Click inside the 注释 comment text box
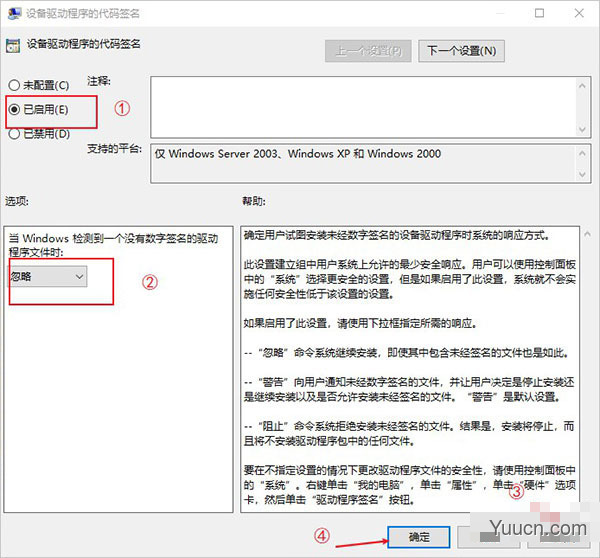Image resolution: width=600 pixels, height=558 pixels. click(364, 107)
